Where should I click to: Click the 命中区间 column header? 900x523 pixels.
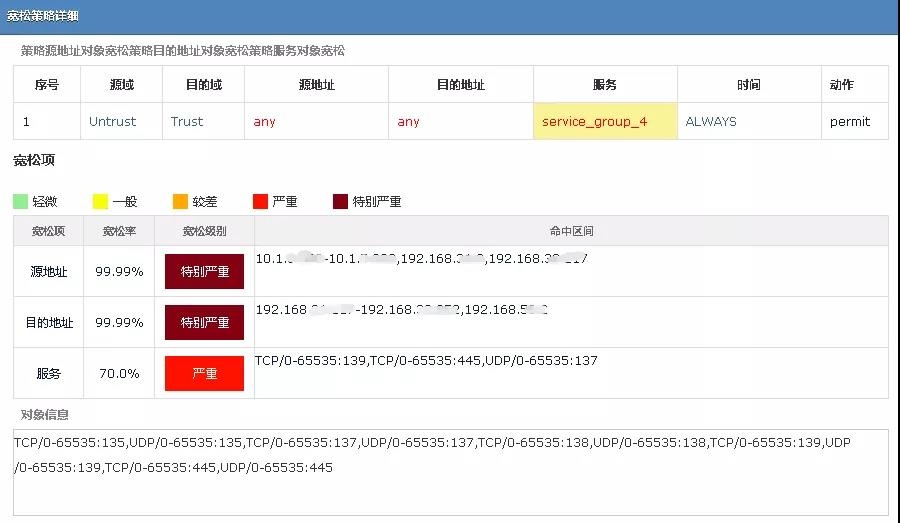(571, 231)
